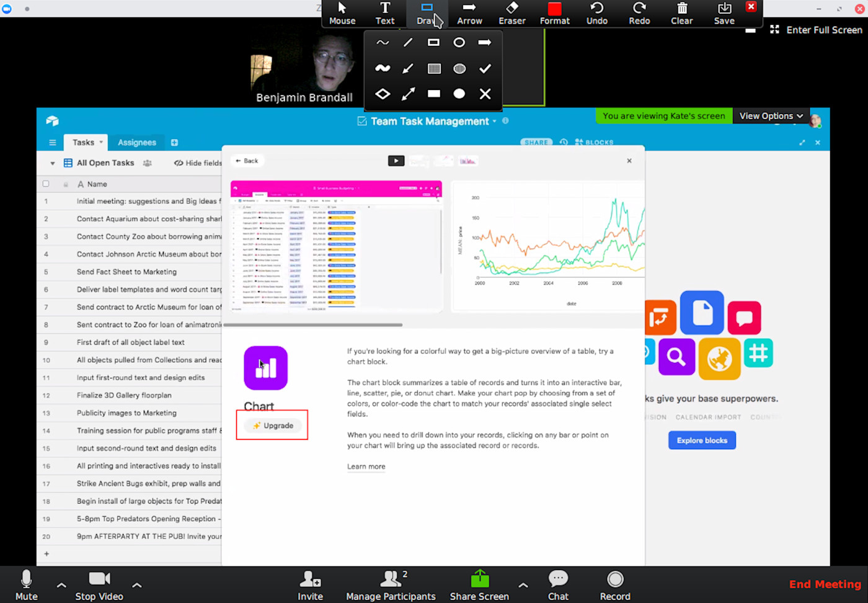Screen dimensions: 868x603
Task: Expand the Tasks view dropdown arrow
Action: click(x=100, y=142)
